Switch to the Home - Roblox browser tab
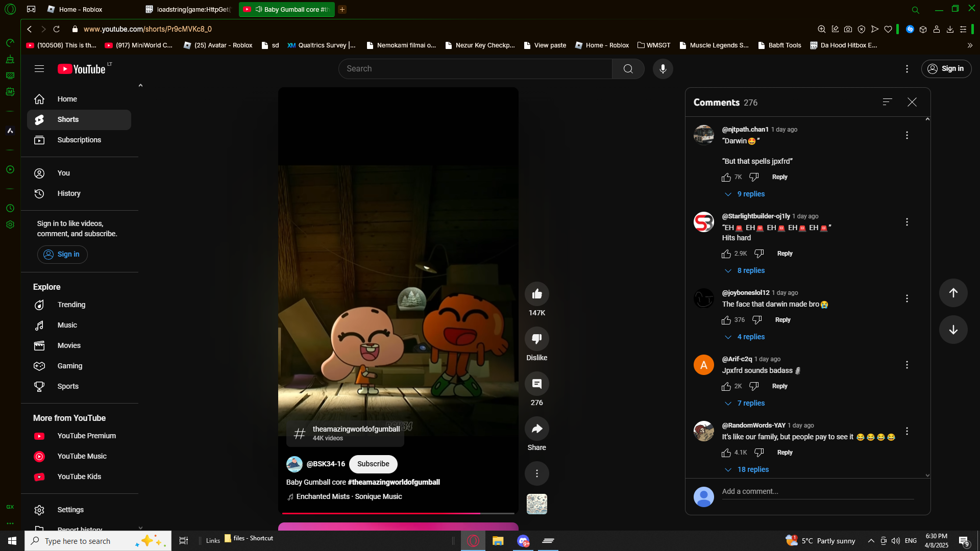Image resolution: width=980 pixels, height=551 pixels. (80, 9)
